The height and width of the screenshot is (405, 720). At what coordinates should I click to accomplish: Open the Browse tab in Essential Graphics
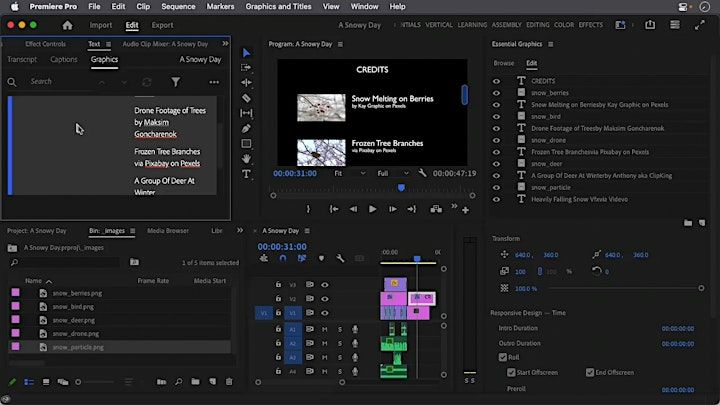(504, 63)
